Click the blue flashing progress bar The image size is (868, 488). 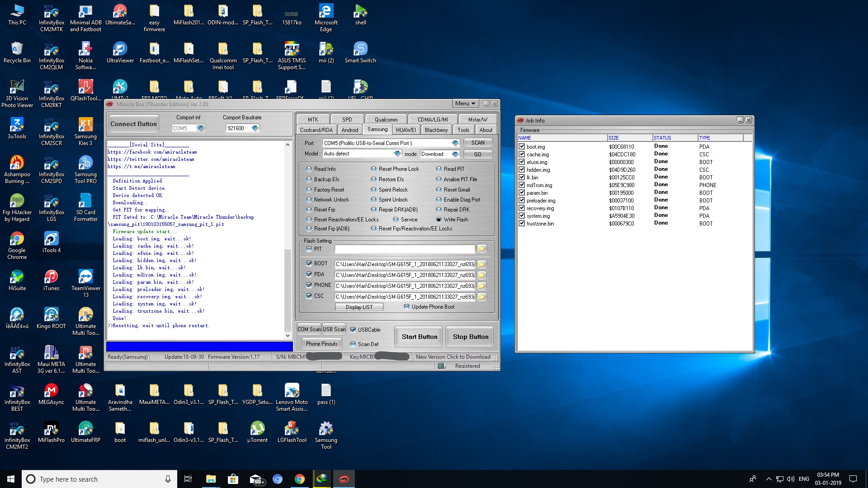pyautogui.click(x=199, y=347)
